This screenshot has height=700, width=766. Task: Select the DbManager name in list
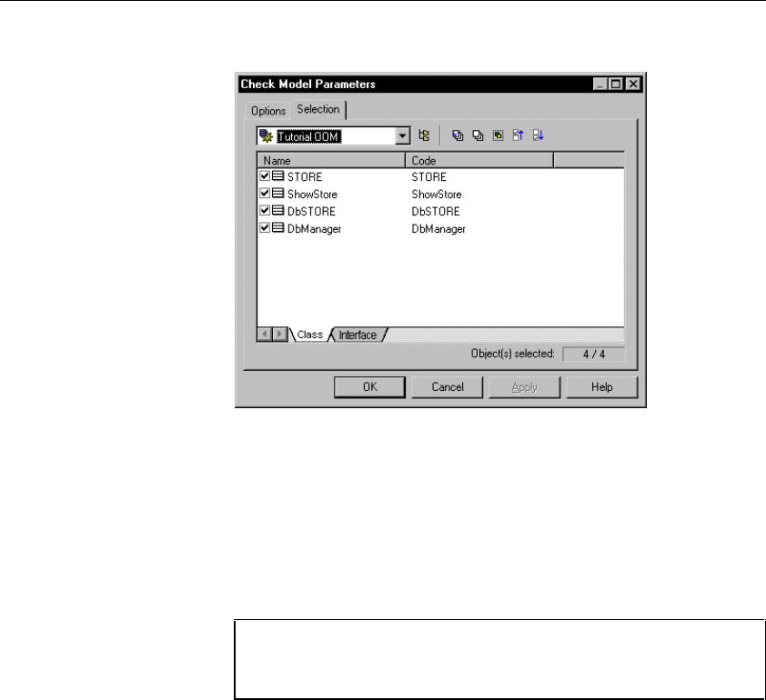(314, 229)
